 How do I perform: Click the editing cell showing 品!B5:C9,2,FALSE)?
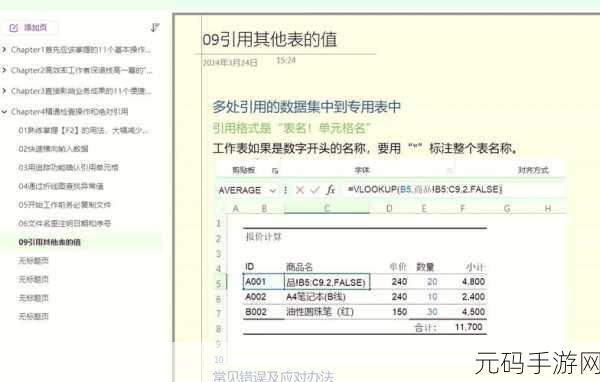point(327,282)
